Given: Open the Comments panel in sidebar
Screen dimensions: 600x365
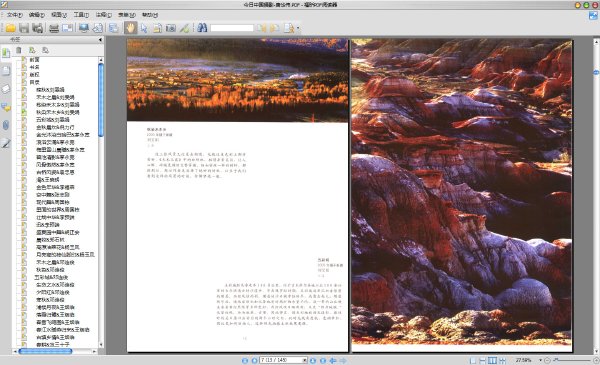Looking at the screenshot, I should [6, 107].
